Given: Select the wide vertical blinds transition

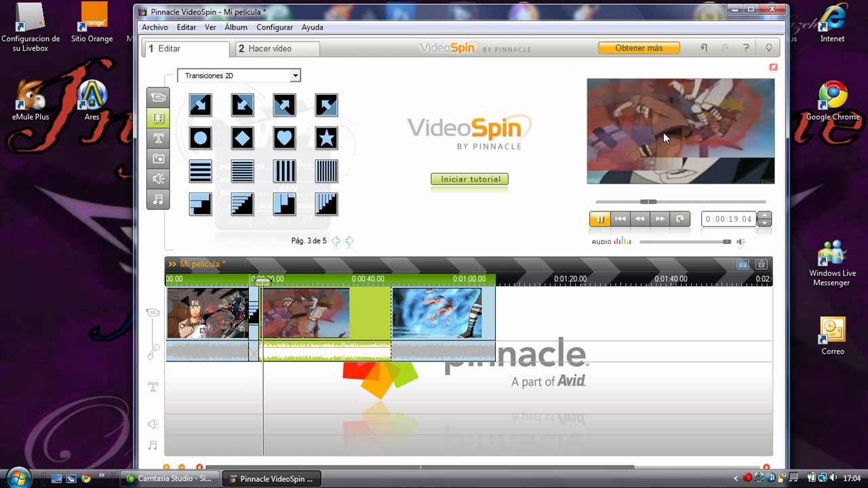Looking at the screenshot, I should [284, 171].
